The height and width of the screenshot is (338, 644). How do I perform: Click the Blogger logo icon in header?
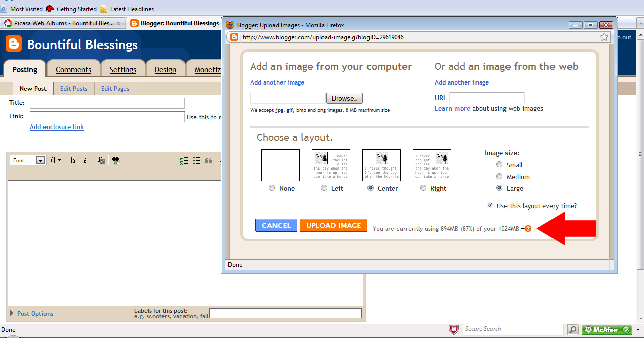pyautogui.click(x=14, y=44)
